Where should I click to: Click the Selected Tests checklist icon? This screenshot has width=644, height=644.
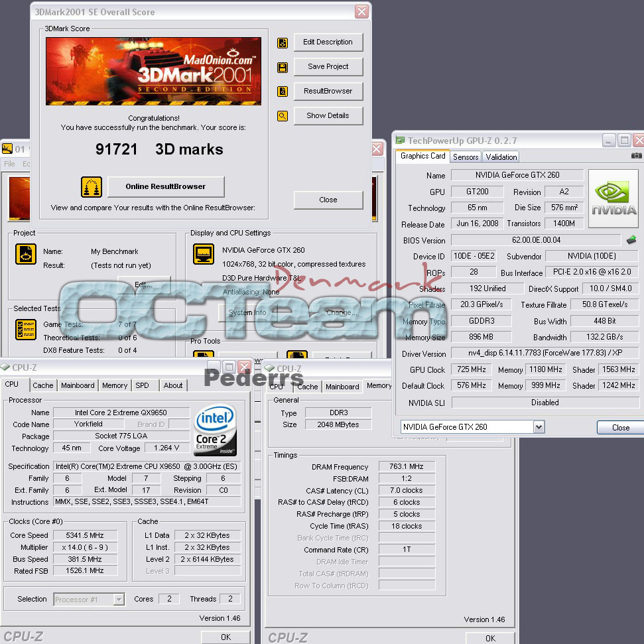click(25, 330)
